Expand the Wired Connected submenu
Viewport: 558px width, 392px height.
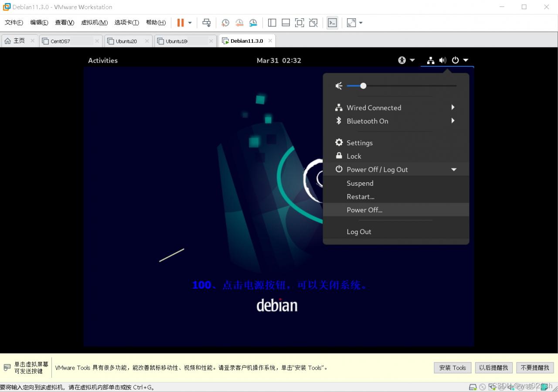pos(453,107)
